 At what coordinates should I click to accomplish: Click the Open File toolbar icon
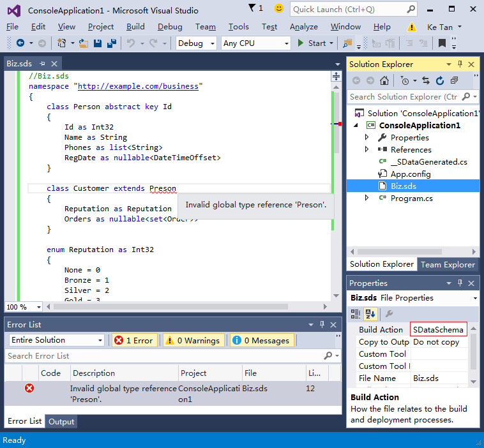point(83,43)
